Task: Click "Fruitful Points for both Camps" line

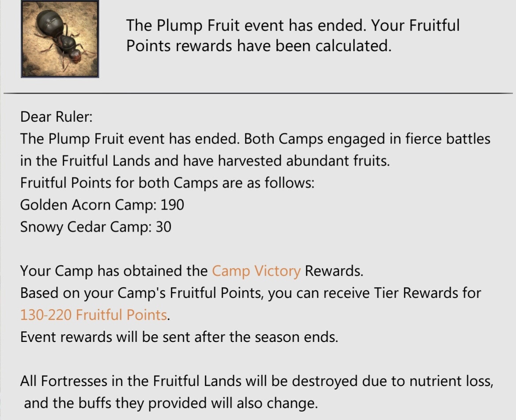Action: [167, 183]
